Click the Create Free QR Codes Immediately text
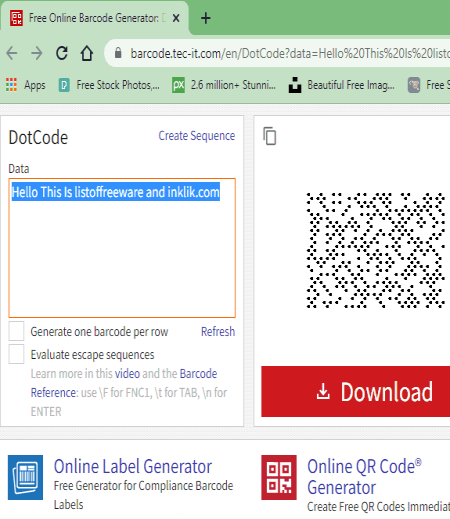This screenshot has height=519, width=450. click(x=379, y=507)
